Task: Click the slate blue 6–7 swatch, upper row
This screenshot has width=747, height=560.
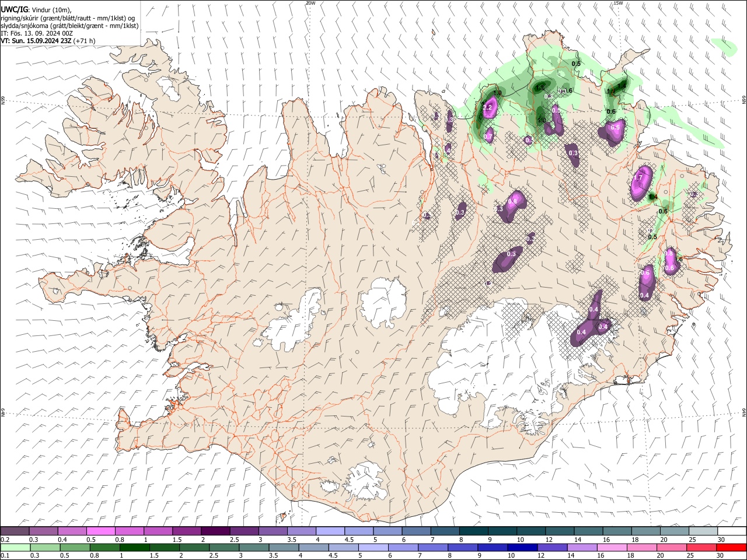Action: (x=416, y=531)
